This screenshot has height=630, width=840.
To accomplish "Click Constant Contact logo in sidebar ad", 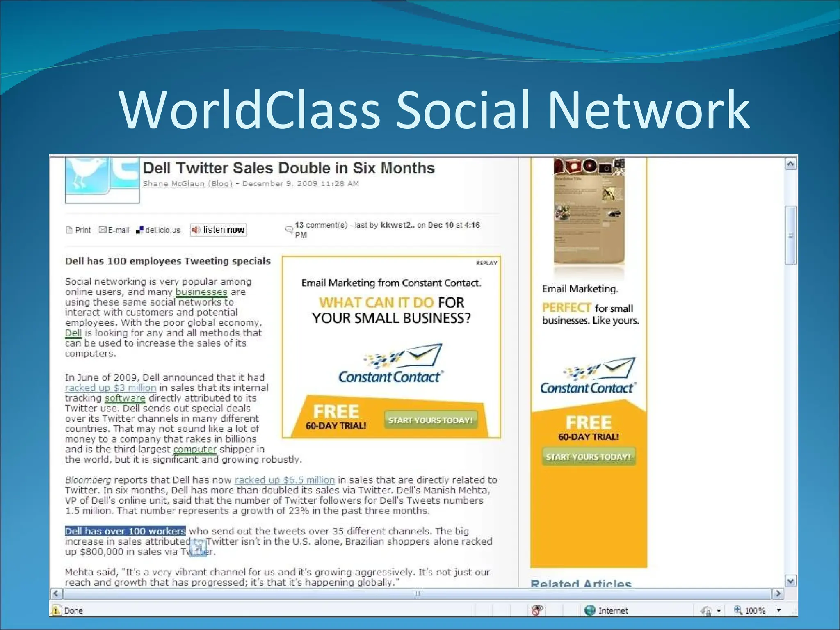I will click(588, 376).
